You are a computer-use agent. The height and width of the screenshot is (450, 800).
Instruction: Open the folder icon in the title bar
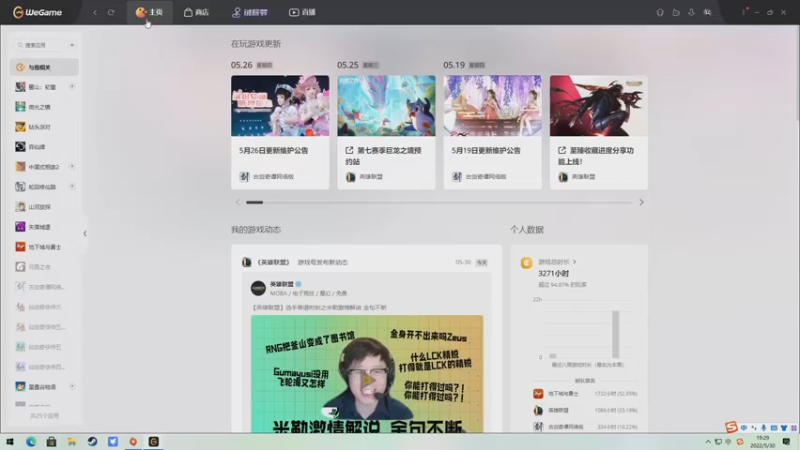(x=676, y=12)
